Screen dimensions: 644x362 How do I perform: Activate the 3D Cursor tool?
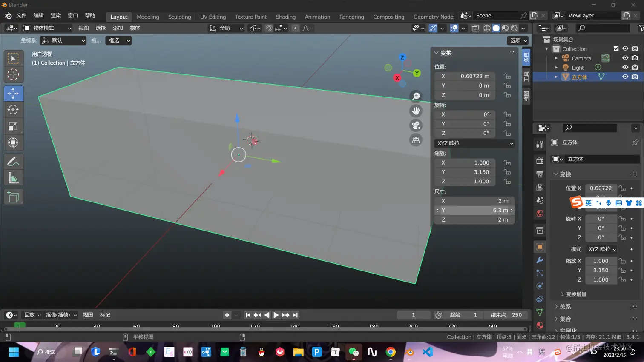click(13, 74)
